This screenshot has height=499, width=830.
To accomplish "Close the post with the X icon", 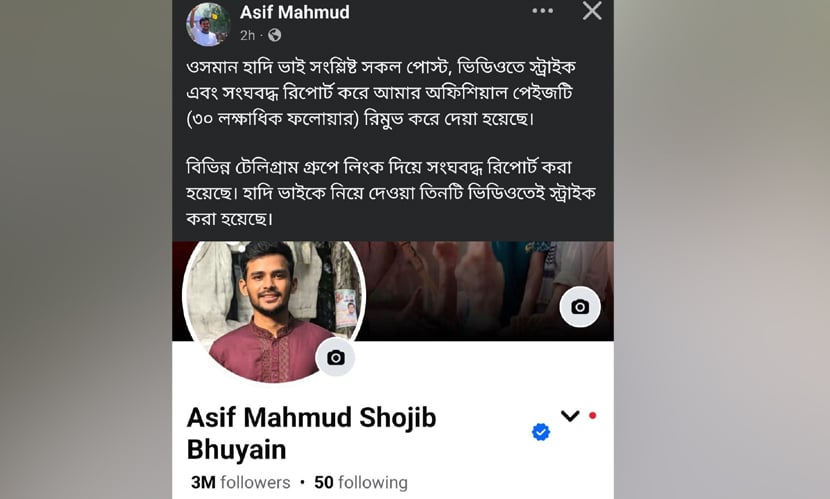I will click(592, 11).
